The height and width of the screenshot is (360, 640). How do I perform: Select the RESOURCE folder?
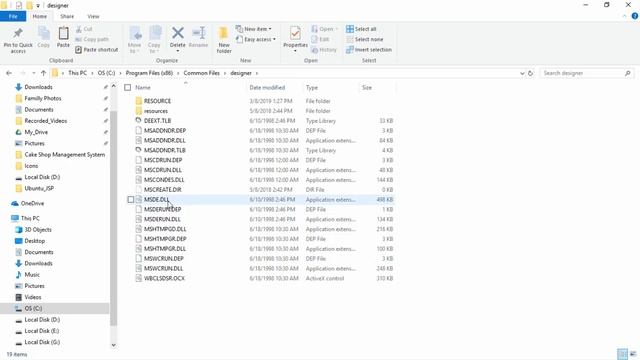tap(157, 101)
